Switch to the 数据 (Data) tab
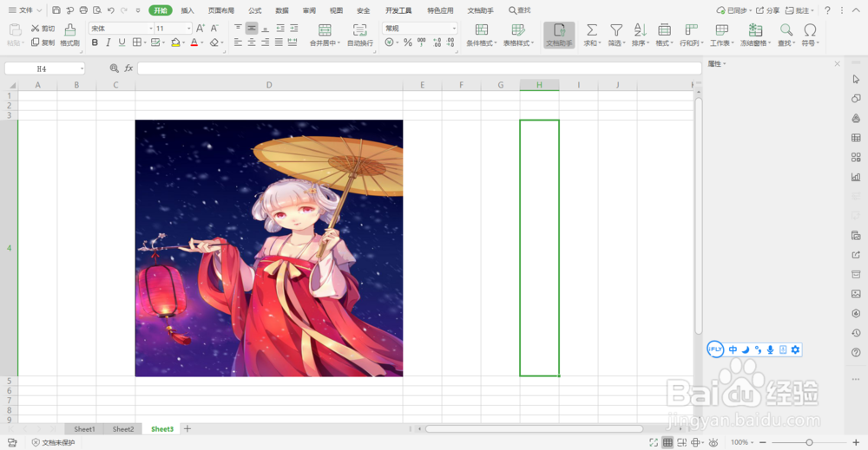The width and height of the screenshot is (868, 450). [282, 10]
